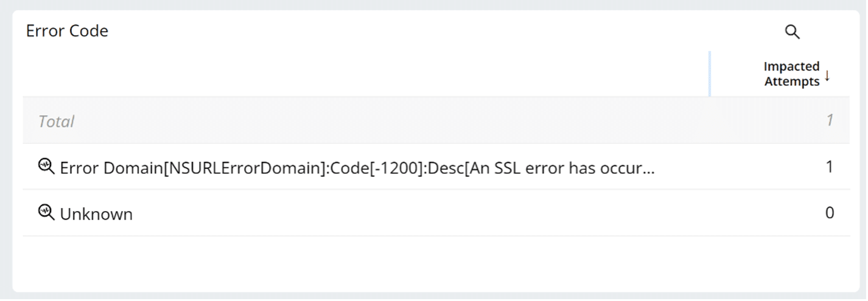Viewport: 868px width, 301px height.
Task: Open diagnostics icon for the SSL error row
Action: 46,165
